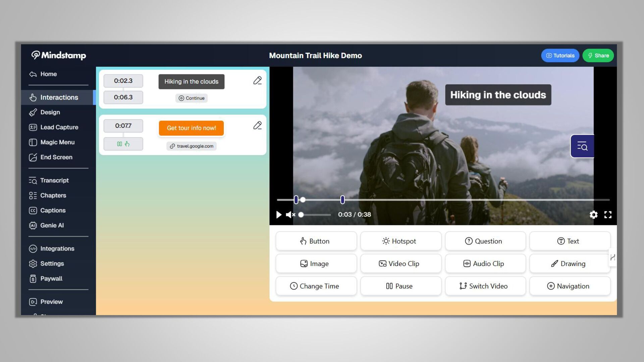Image resolution: width=644 pixels, height=362 pixels.
Task: Enter fullscreen video mode
Action: tap(608, 215)
